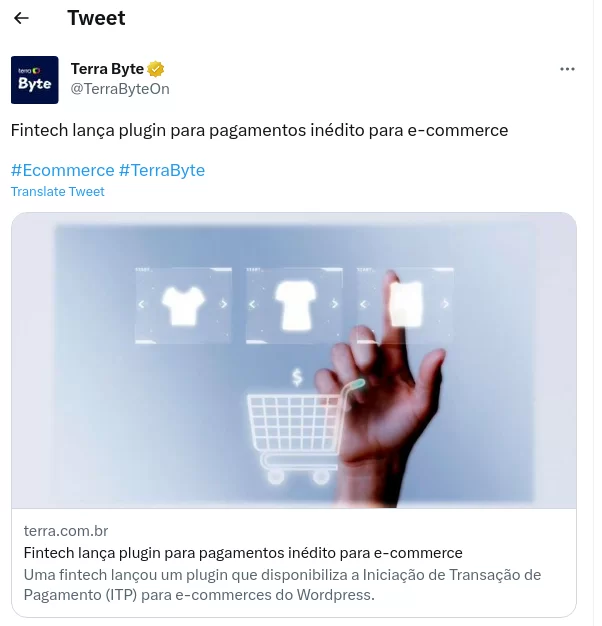
Task: Open the #Ecommerce hashtag
Action: click(62, 170)
